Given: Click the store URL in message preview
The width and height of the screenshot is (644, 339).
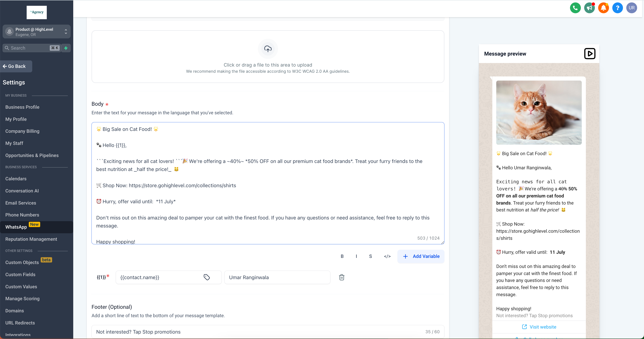Looking at the screenshot, I should point(538,235).
